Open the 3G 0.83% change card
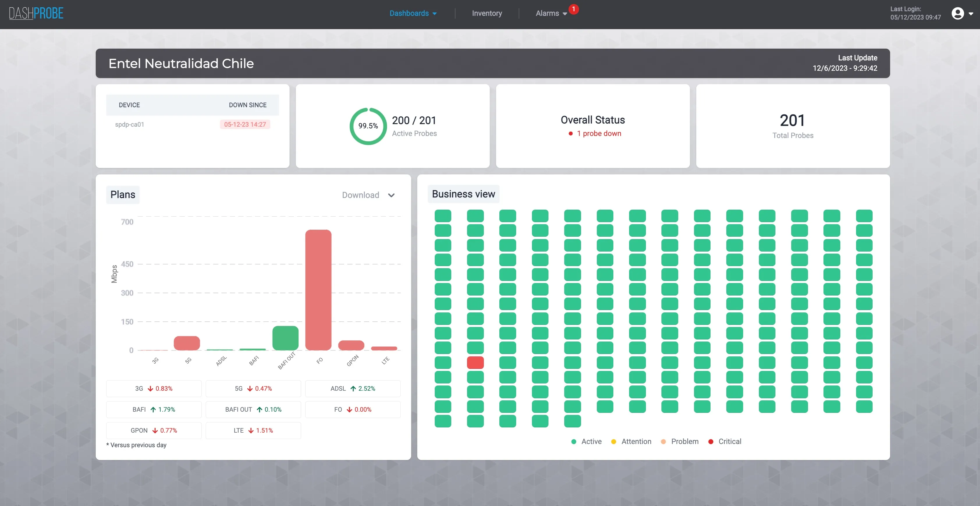 (x=154, y=388)
